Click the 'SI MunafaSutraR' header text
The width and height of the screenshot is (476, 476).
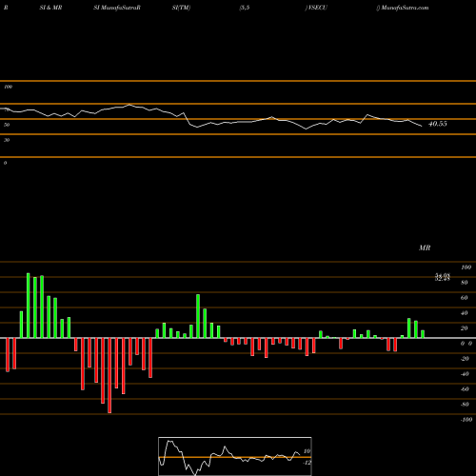117,8
